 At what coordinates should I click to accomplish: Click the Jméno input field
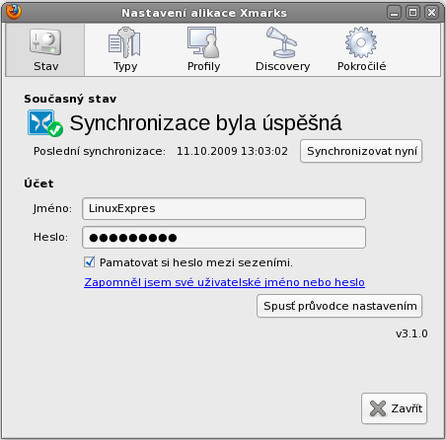pyautogui.click(x=224, y=209)
